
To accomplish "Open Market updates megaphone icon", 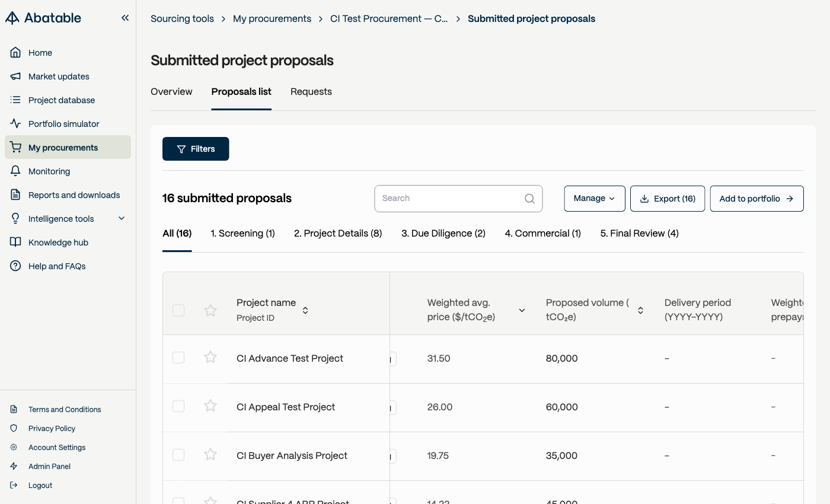I will click(x=16, y=76).
